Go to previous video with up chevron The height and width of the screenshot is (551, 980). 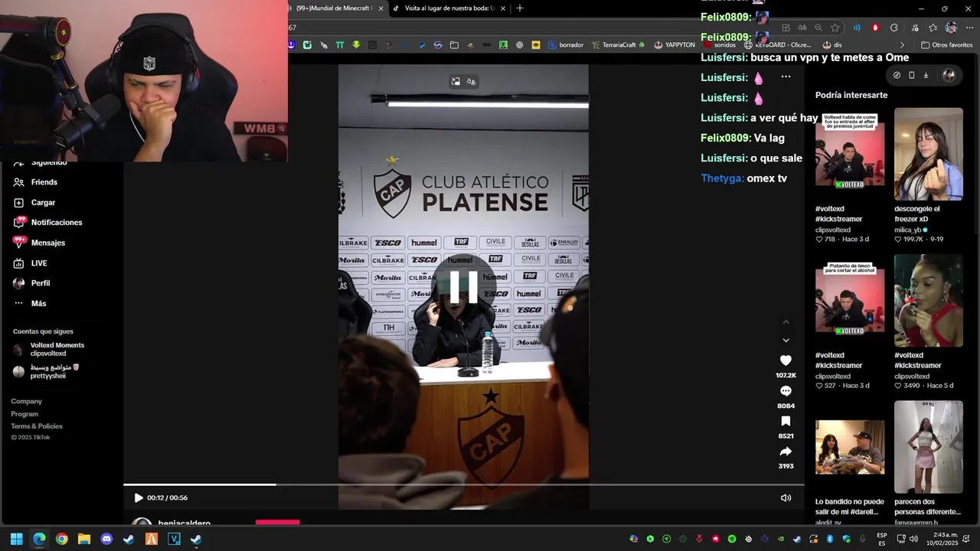tap(786, 322)
